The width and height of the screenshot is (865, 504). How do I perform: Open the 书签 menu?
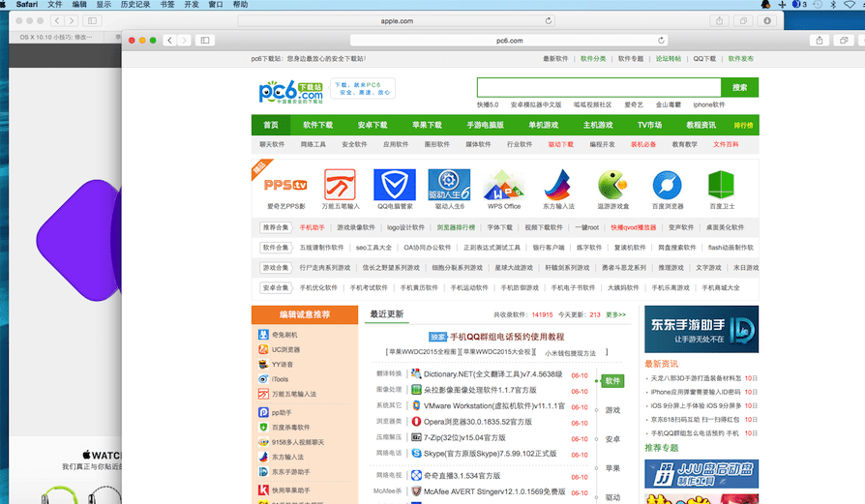click(x=167, y=5)
